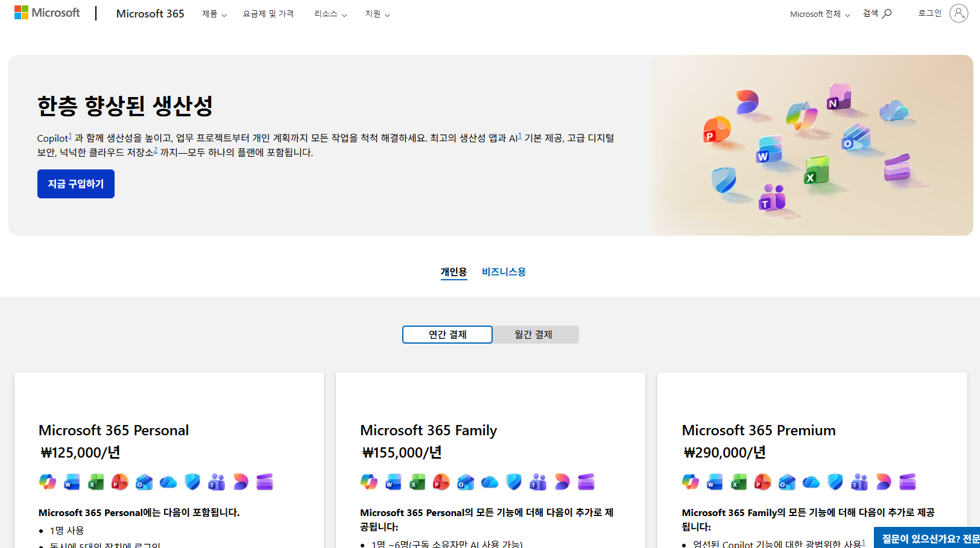Click the 1명 사용 bullet text
This screenshot has height=548, width=980.
(67, 531)
